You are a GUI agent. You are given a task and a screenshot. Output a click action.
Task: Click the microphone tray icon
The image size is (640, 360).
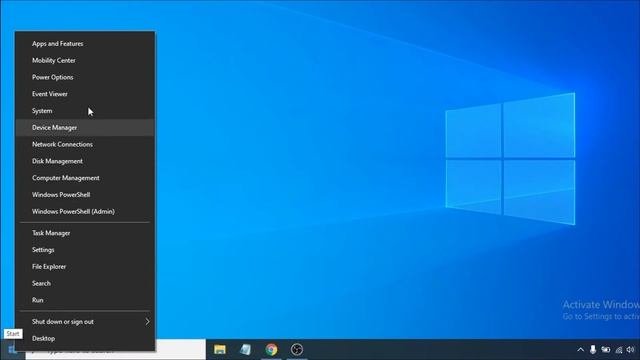coord(593,349)
